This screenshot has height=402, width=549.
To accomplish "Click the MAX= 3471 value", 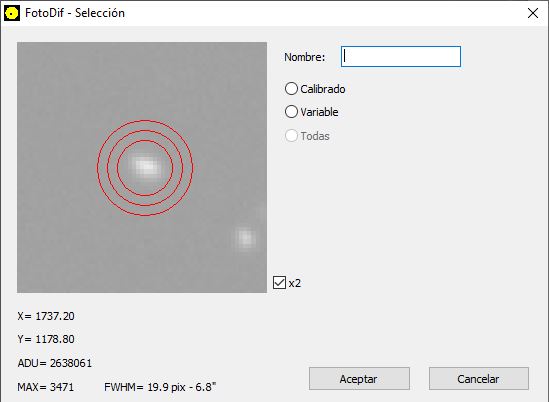I will pos(46,387).
